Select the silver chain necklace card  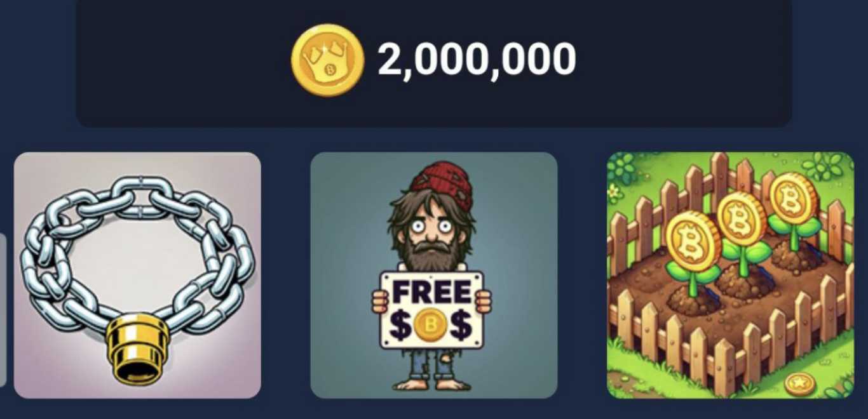tap(137, 276)
